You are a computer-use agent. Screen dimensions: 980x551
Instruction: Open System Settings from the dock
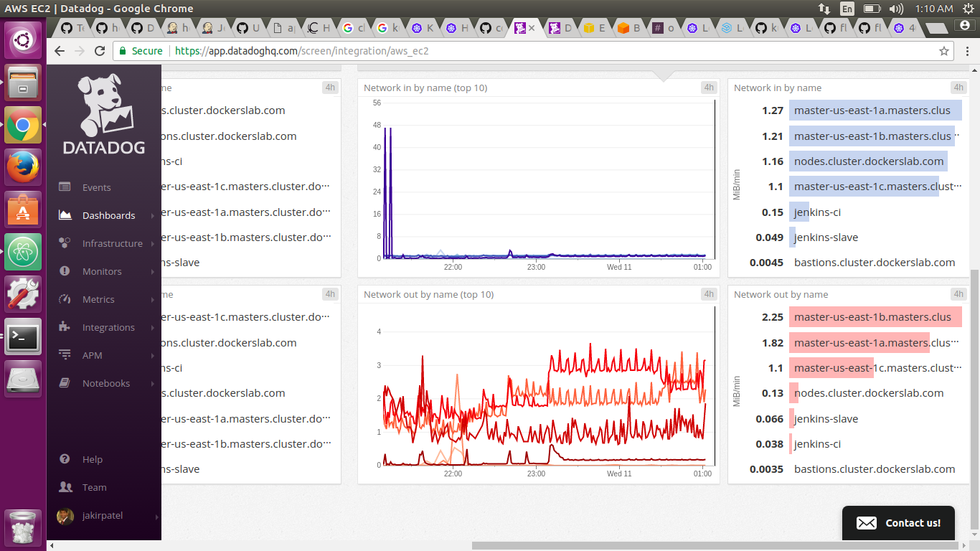pos(23,293)
